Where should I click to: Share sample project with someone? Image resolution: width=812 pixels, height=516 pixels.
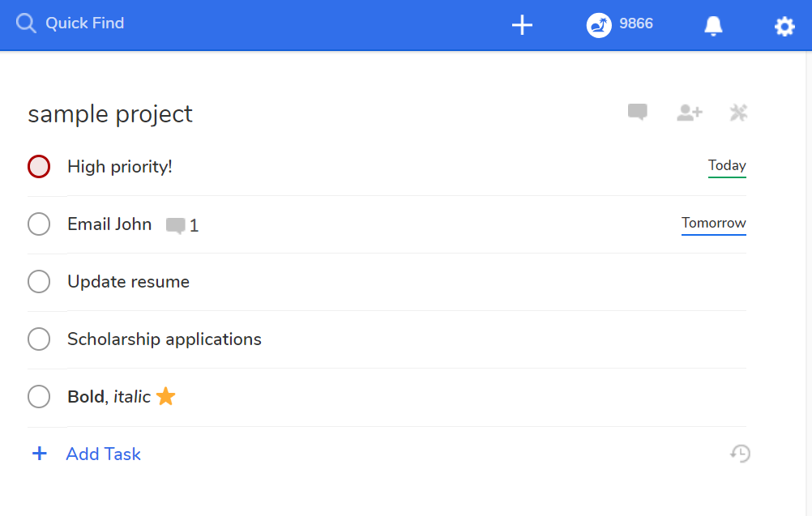(688, 113)
